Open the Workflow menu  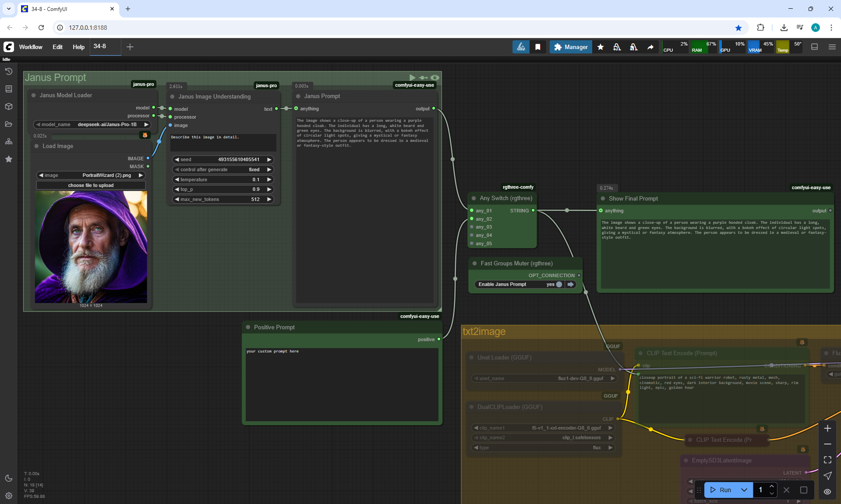pos(31,47)
